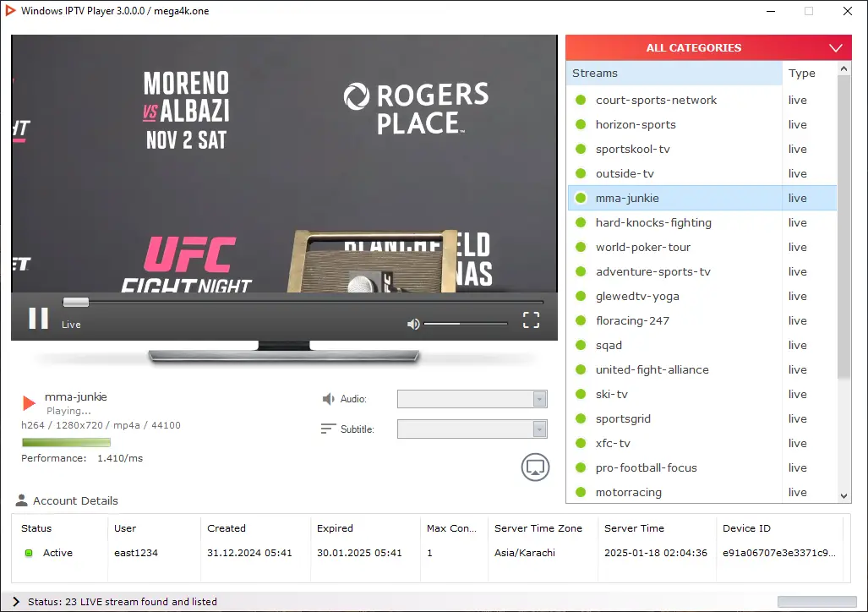Click the video seek bar handle

pyautogui.click(x=76, y=302)
